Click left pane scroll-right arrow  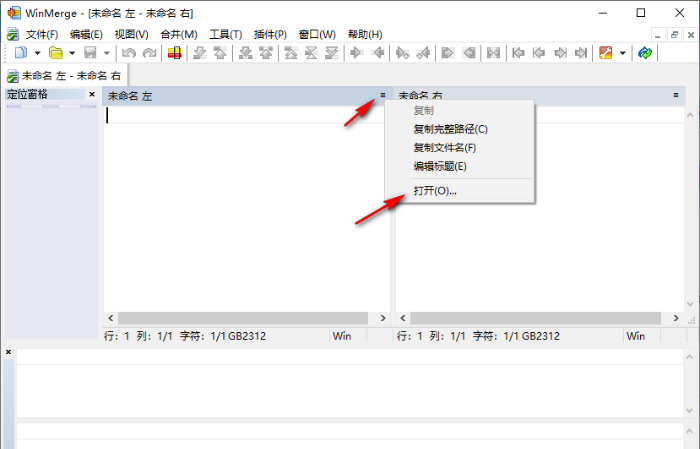(383, 318)
